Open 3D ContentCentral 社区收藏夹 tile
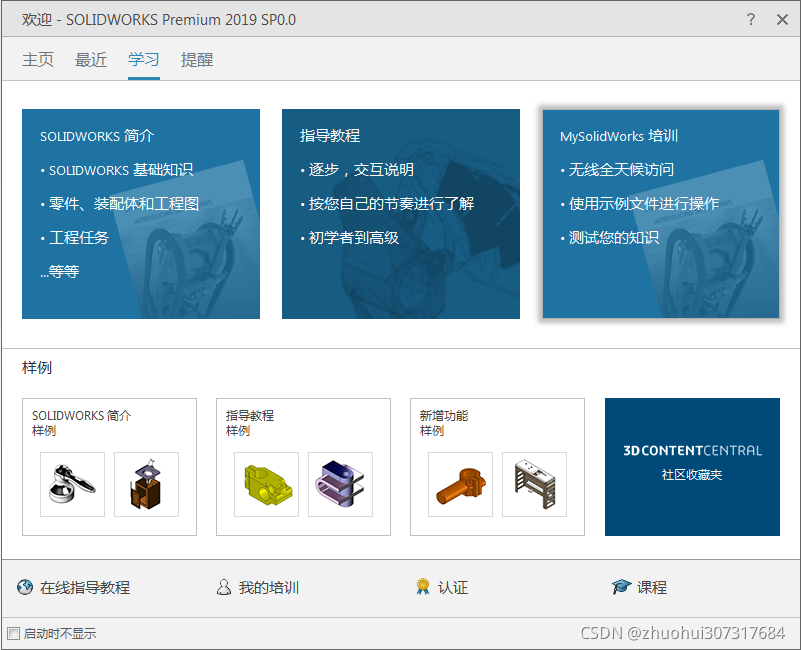This screenshot has height=650, width=801. (692, 467)
